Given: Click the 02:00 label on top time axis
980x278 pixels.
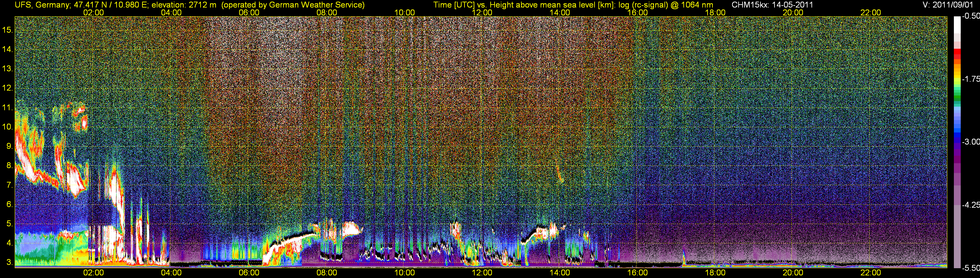Looking at the screenshot, I should (93, 12).
